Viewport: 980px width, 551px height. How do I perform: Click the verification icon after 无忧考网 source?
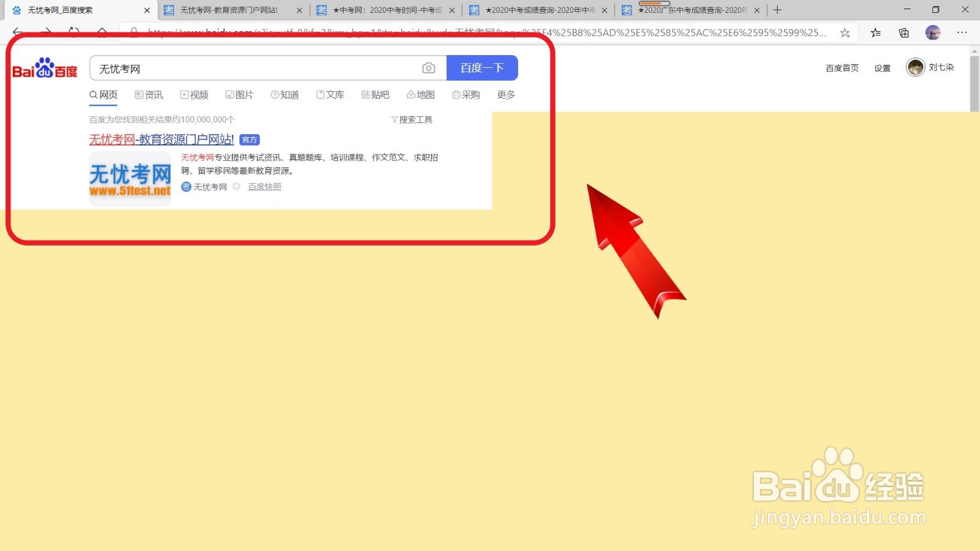(x=236, y=187)
